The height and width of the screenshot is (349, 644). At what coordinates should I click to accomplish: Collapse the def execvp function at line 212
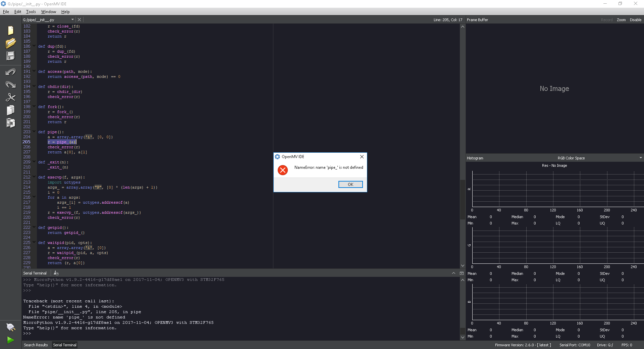[34, 177]
